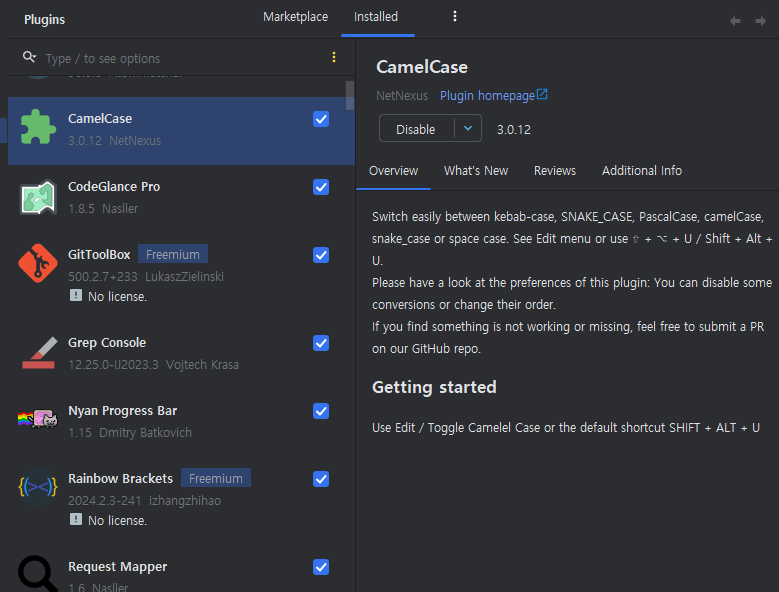This screenshot has width=779, height=592.
Task: Click the '500.2.7+233 LukaszZielinski' version text
Action: tap(146, 277)
